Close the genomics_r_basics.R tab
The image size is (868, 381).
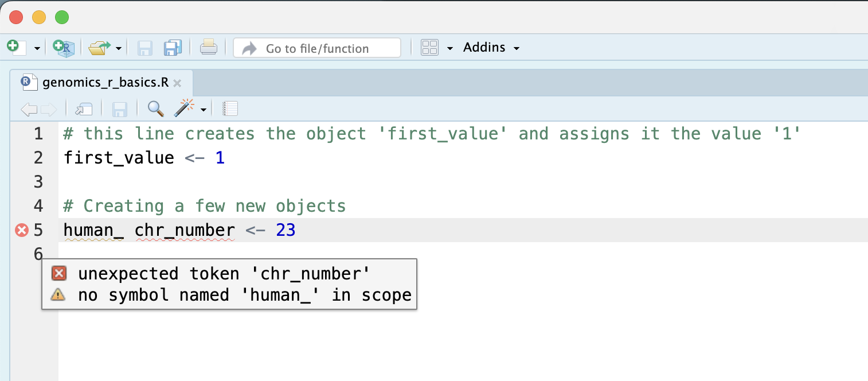coord(177,83)
